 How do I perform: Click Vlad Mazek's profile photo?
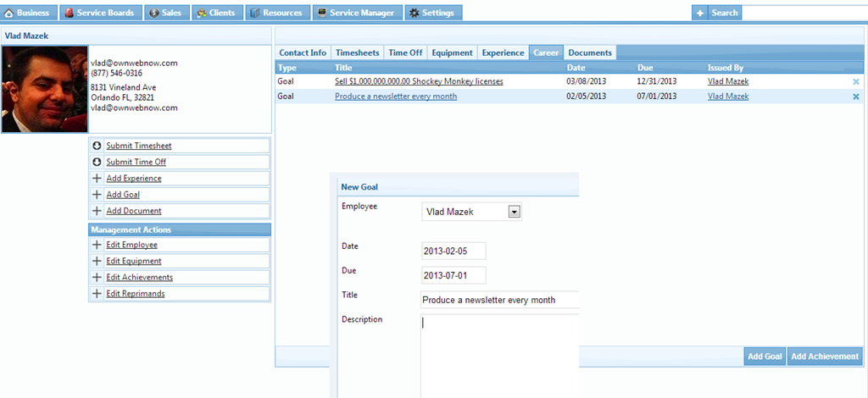[44, 89]
